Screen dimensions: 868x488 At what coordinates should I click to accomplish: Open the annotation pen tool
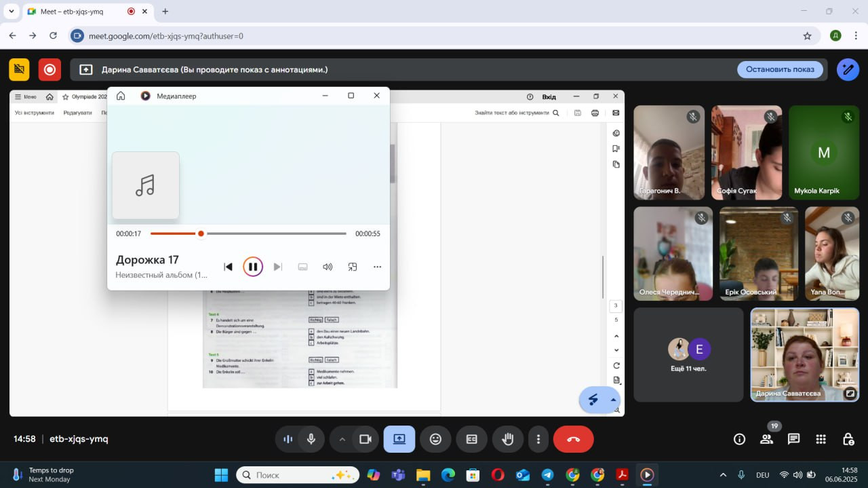(x=848, y=69)
